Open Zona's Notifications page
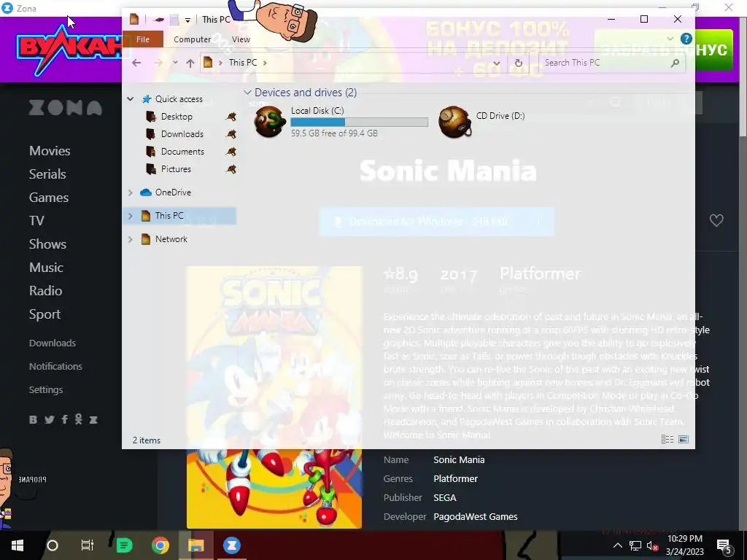 tap(55, 367)
